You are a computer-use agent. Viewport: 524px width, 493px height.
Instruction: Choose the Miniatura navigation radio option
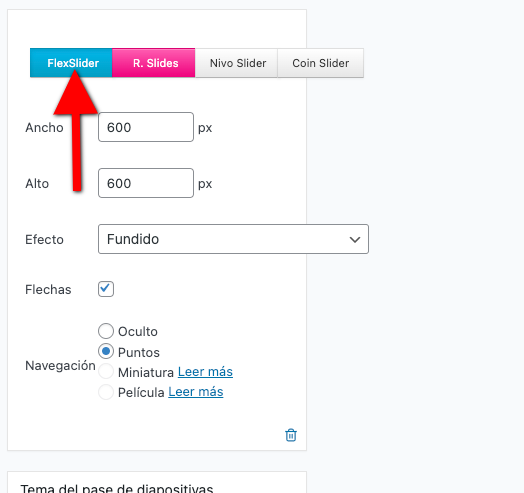pos(106,372)
